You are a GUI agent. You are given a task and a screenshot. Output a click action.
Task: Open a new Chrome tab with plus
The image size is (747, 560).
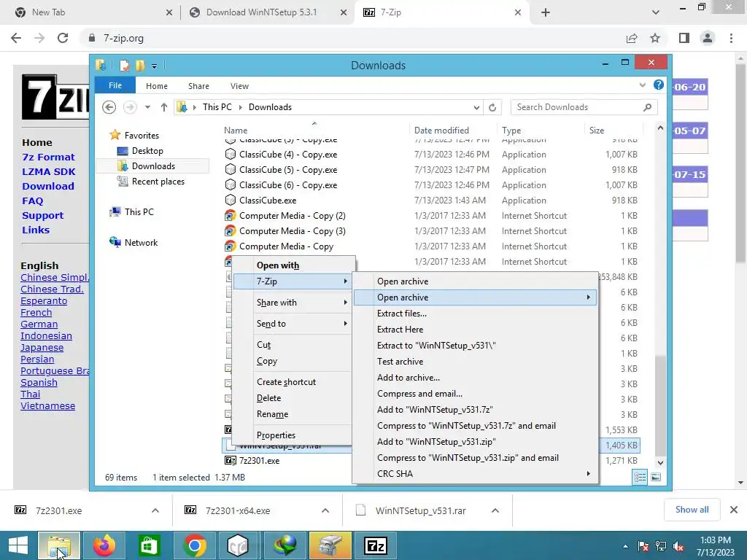point(546,12)
